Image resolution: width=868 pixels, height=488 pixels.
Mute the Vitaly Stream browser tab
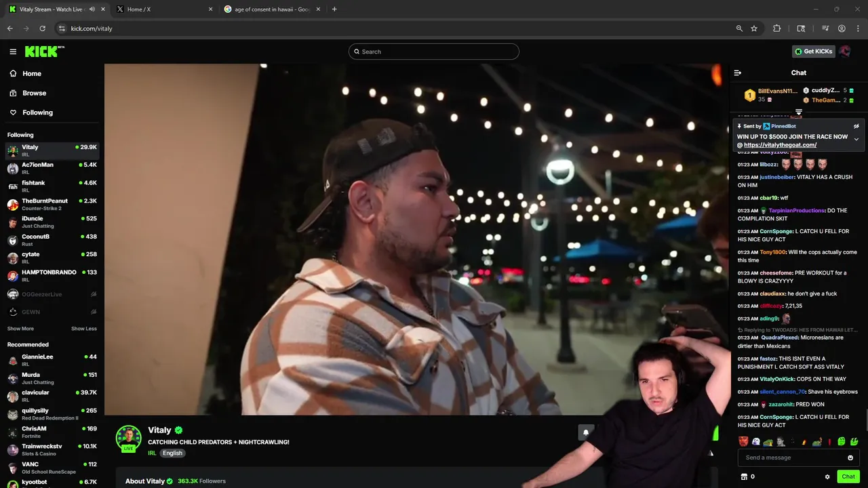coord(92,9)
